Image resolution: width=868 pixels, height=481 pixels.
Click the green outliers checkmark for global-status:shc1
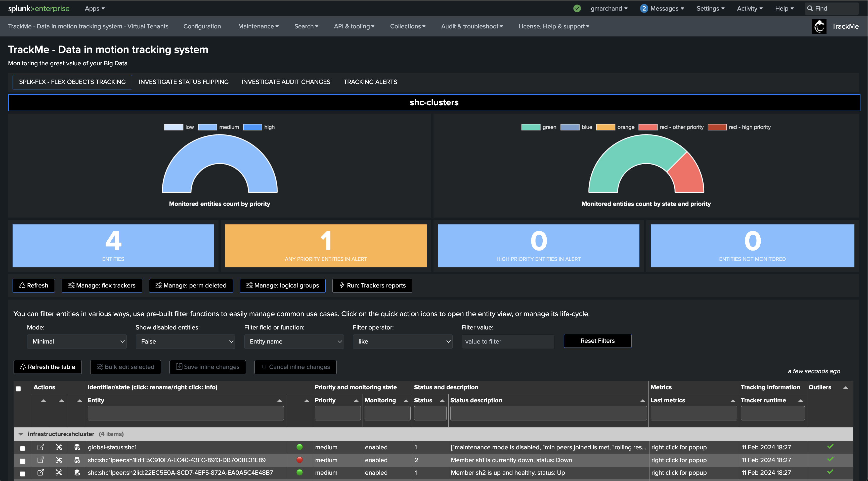[830, 446]
